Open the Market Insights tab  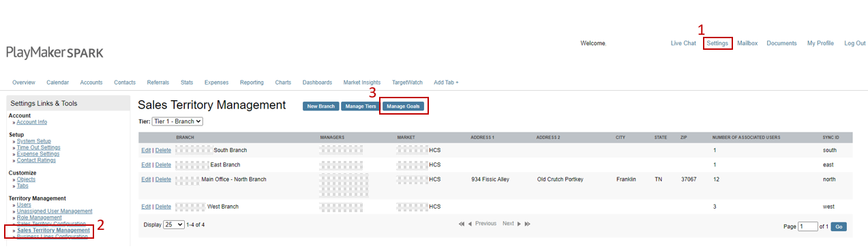pos(362,83)
